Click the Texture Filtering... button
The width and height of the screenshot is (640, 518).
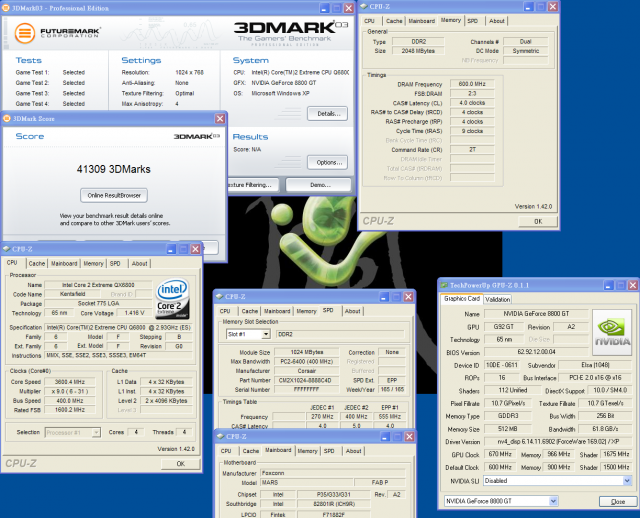click(x=253, y=185)
